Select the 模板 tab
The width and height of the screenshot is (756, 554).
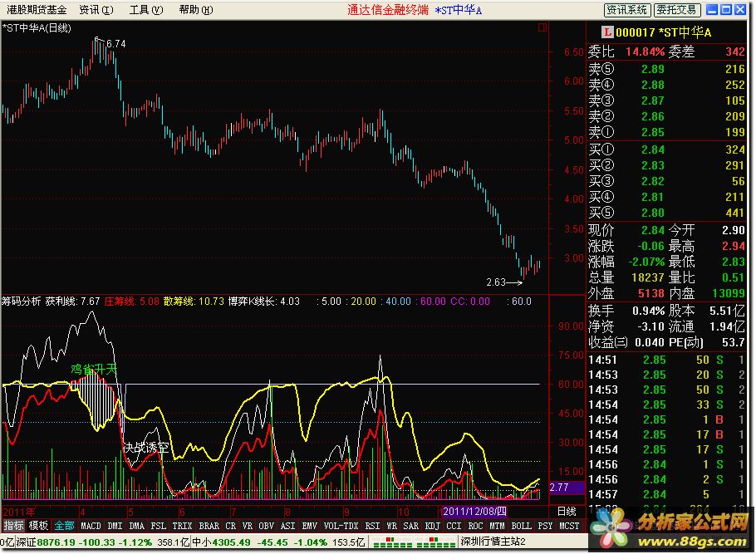pos(38,526)
